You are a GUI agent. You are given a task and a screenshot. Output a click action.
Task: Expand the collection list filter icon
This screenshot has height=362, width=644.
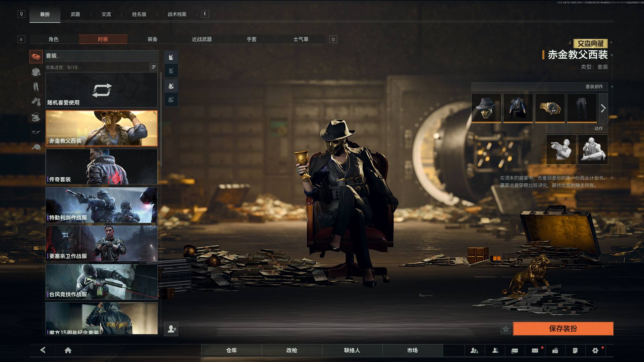153,67
